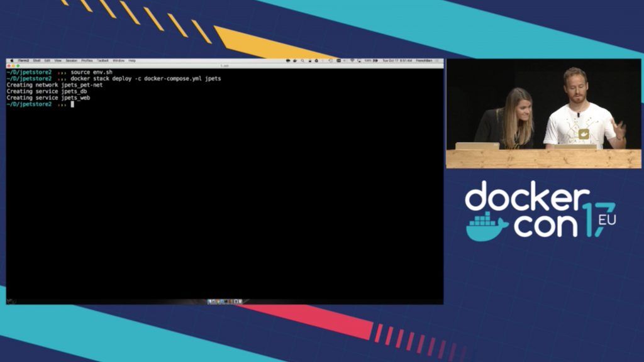Click the battery status icon
Viewport: 644px width, 362px height.
click(x=375, y=61)
